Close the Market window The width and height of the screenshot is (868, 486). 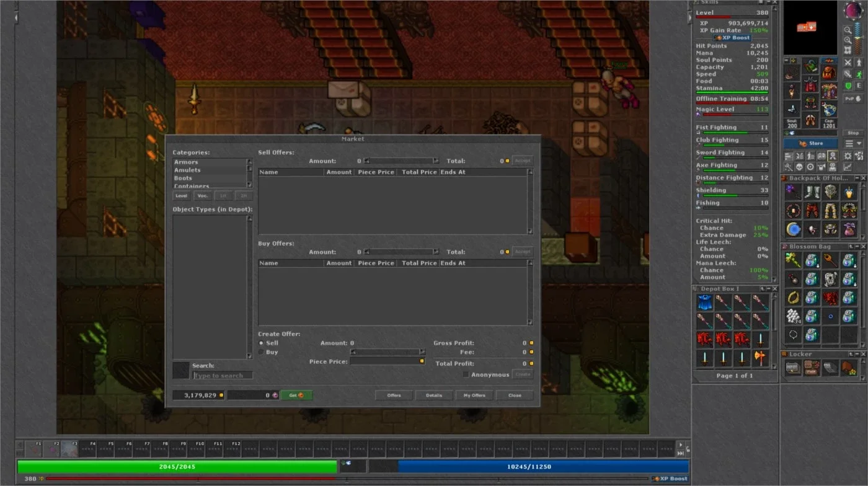(515, 395)
